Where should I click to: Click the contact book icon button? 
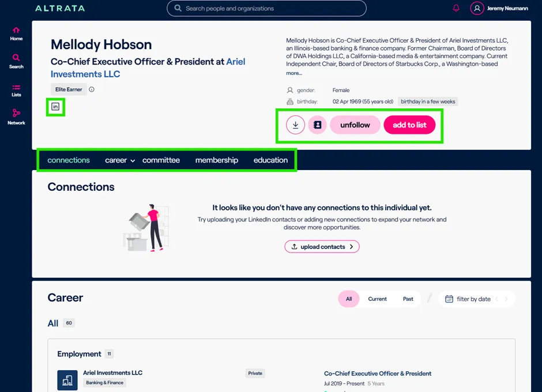click(317, 125)
